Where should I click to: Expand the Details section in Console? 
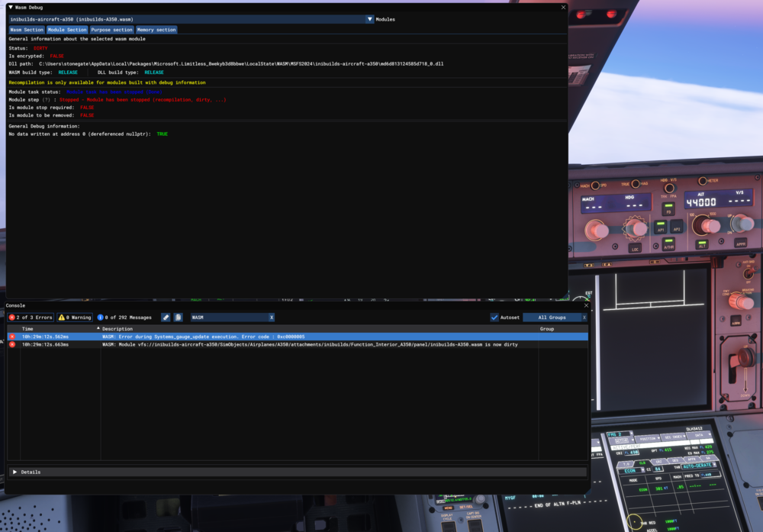coord(14,472)
